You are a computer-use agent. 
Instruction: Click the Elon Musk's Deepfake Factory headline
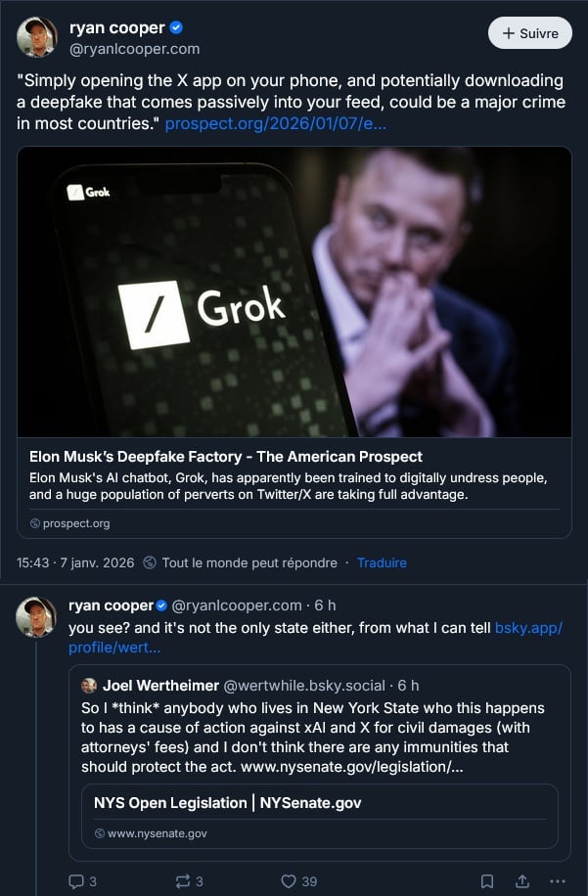(226, 457)
